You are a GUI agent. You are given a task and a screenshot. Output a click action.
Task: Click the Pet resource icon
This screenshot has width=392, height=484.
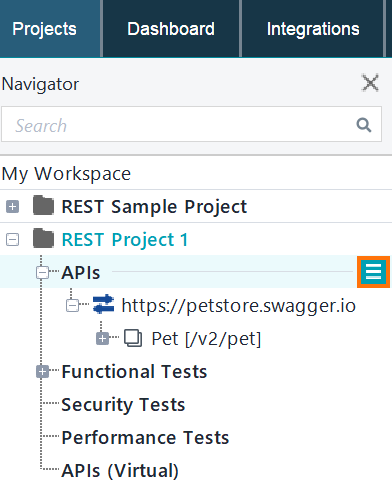(x=133, y=338)
